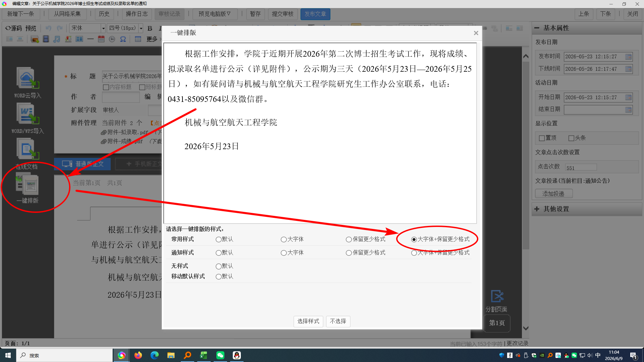Image resolution: width=644 pixels, height=362 pixels.
Task: Select 常用样式 保留更少格式 radio option
Action: (x=349, y=239)
